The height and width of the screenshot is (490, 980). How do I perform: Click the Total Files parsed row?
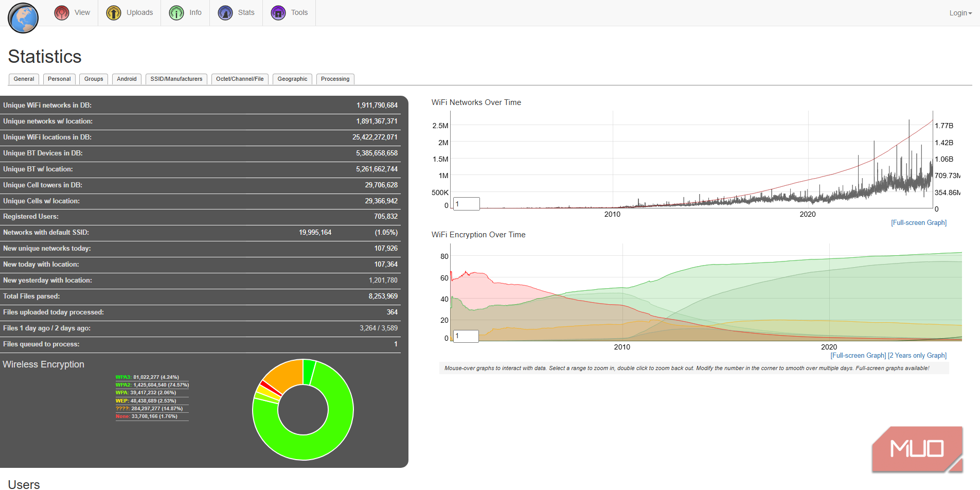200,296
